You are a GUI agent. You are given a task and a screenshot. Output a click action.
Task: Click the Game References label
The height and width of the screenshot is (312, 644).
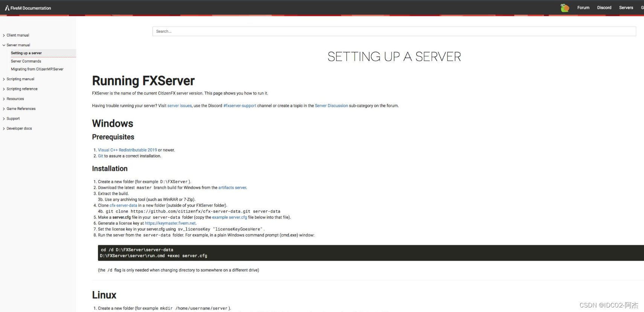pyautogui.click(x=21, y=109)
